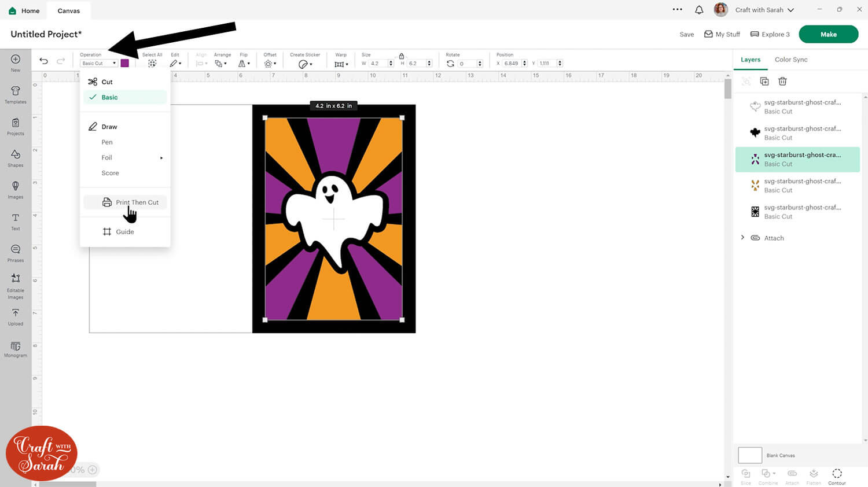Viewport: 868px width, 487px height.
Task: Click the Undo arrow icon
Action: [x=43, y=61]
